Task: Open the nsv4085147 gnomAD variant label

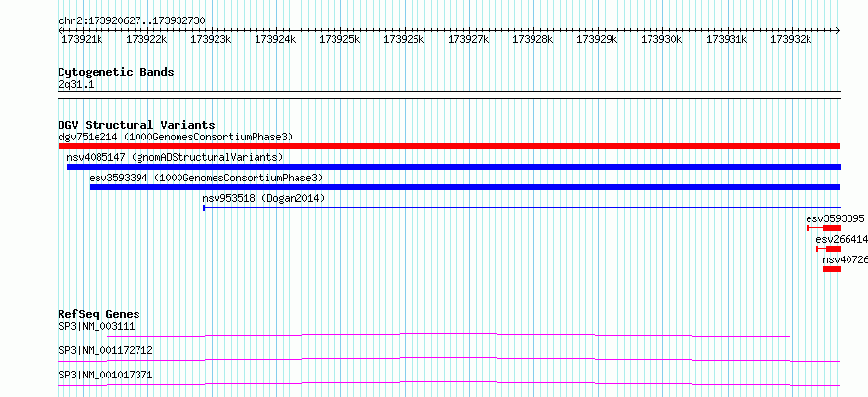Action: coord(175,158)
